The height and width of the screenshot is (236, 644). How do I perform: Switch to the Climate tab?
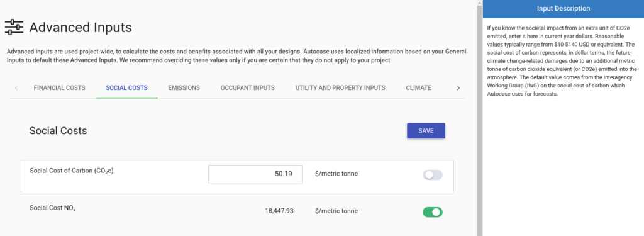[x=418, y=87]
